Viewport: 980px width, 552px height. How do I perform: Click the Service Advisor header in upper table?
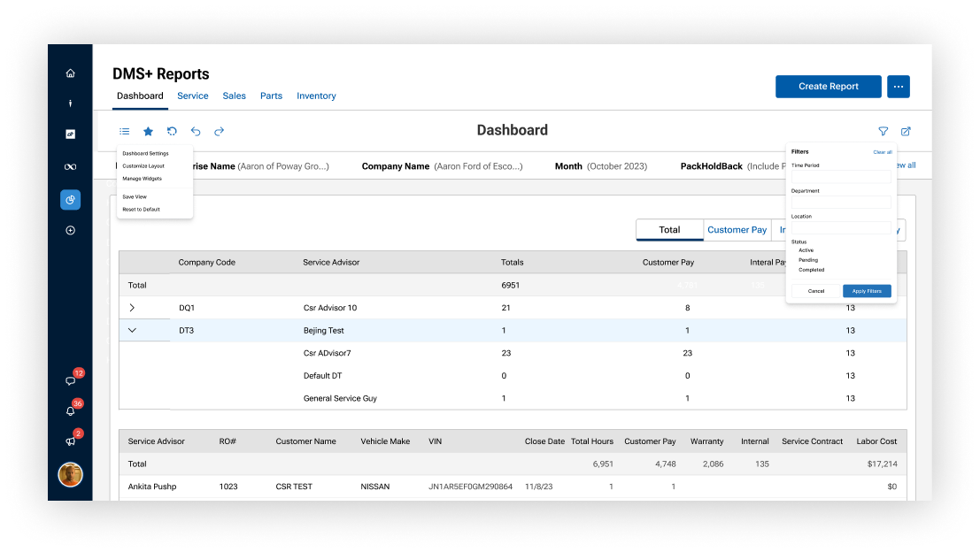331,262
